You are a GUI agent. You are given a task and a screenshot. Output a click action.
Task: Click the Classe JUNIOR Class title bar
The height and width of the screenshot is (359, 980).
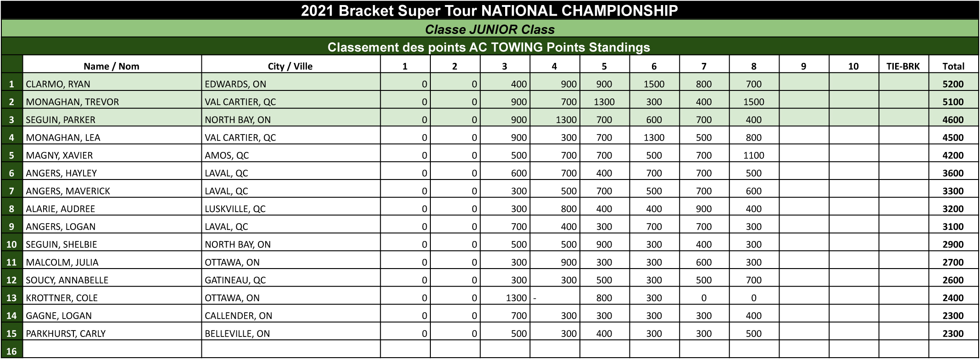click(x=490, y=29)
